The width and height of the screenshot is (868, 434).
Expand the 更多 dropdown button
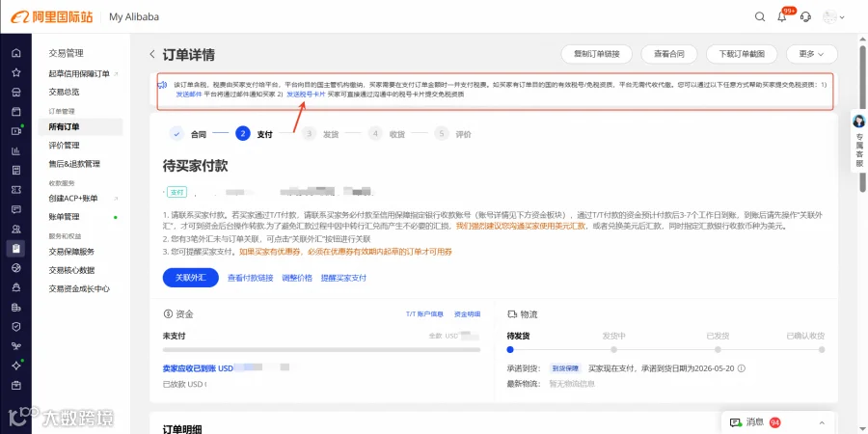click(x=811, y=54)
